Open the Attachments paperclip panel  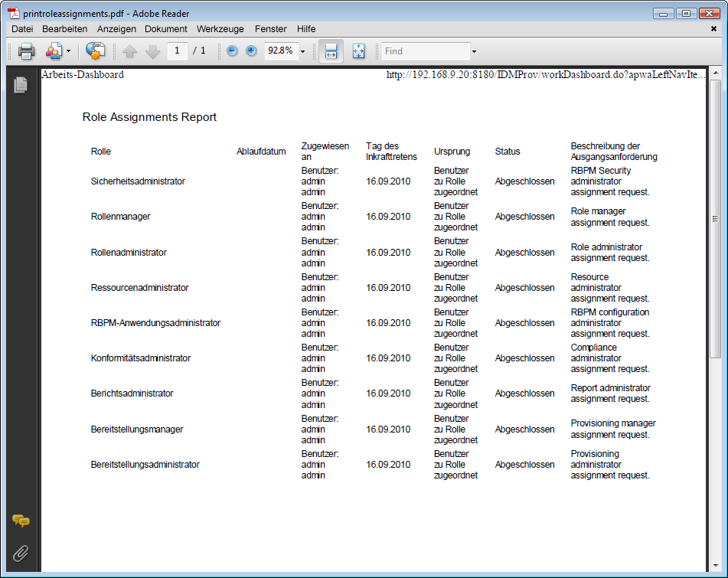coord(21,553)
